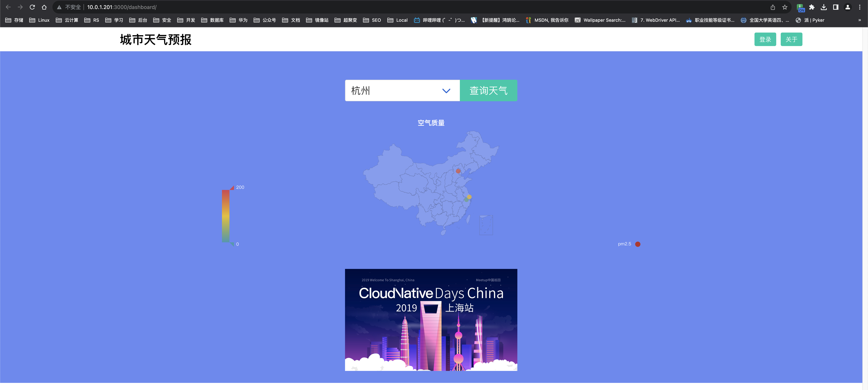Go forward with the browser forward arrow
The height and width of the screenshot is (390, 868).
(20, 7)
